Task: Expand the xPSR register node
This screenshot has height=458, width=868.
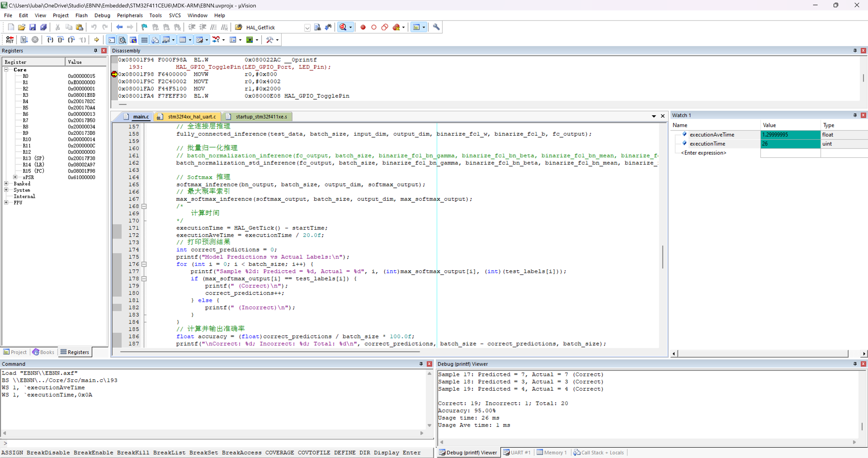Action: 15,177
